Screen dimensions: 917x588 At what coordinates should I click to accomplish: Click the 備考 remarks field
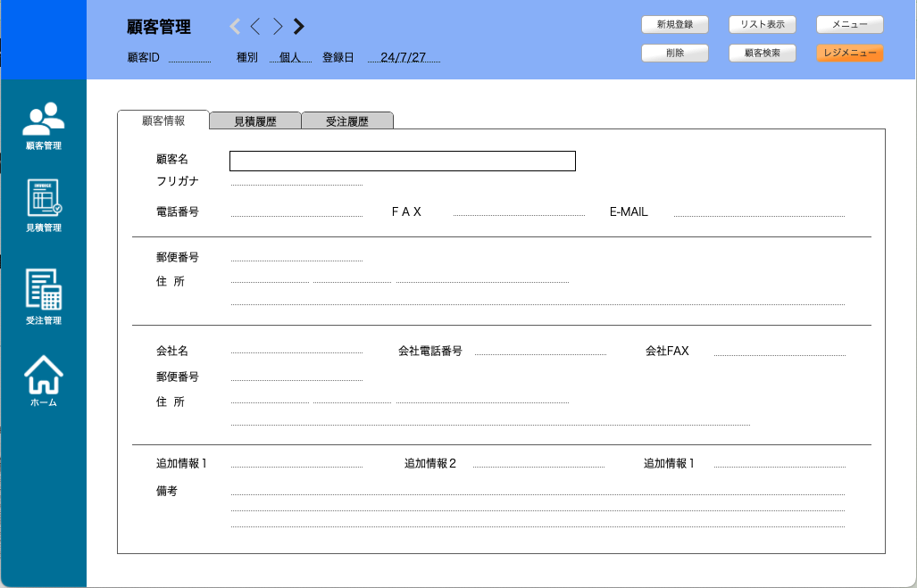coord(536,493)
